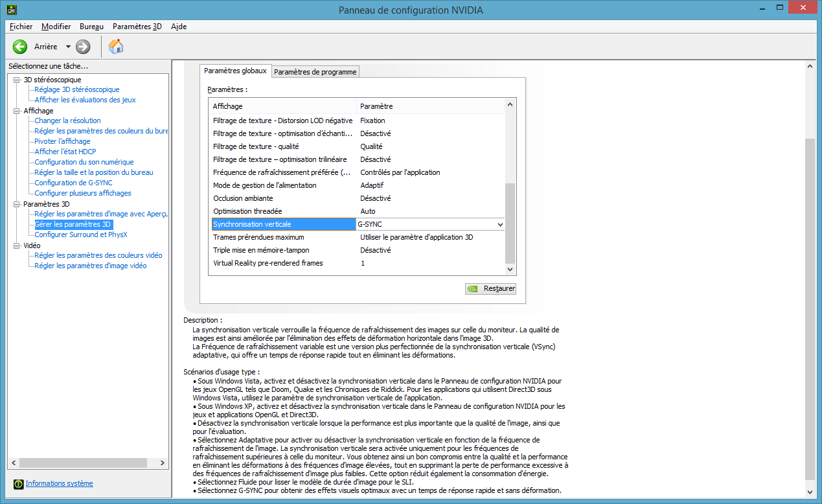Select the Mode de gestion de l'alimentation row

264,185
